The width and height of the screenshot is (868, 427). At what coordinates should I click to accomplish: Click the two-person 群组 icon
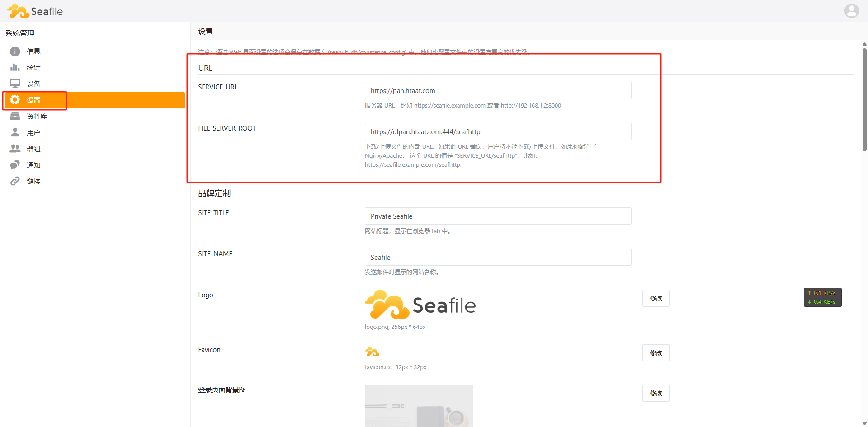tap(15, 149)
